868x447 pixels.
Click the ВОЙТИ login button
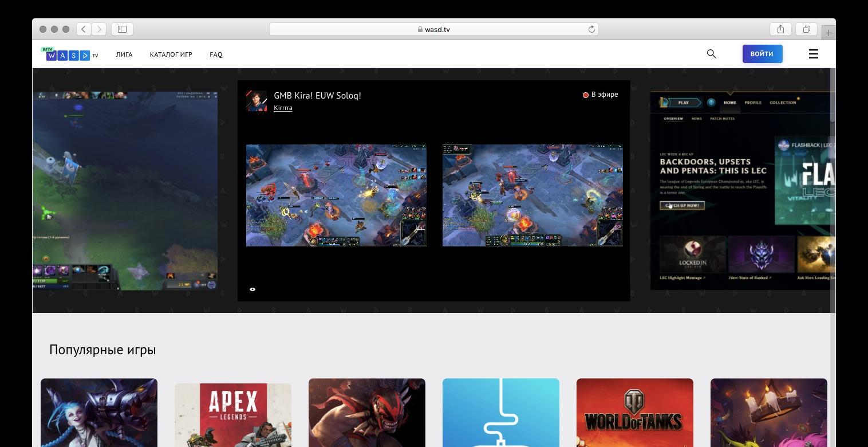(x=762, y=54)
